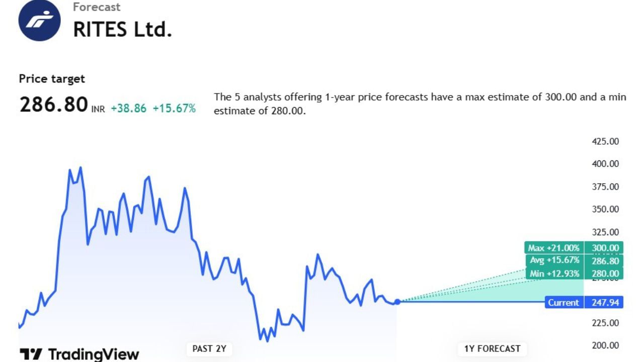Click the TradingView logo icon
The width and height of the screenshot is (644, 362).
pyautogui.click(x=30, y=354)
